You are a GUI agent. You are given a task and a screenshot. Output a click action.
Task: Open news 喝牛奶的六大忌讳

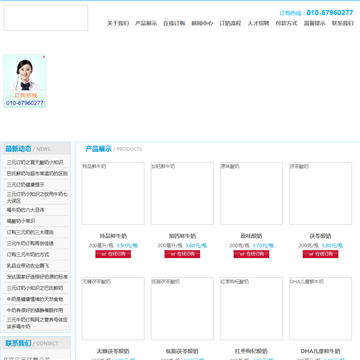point(26,210)
